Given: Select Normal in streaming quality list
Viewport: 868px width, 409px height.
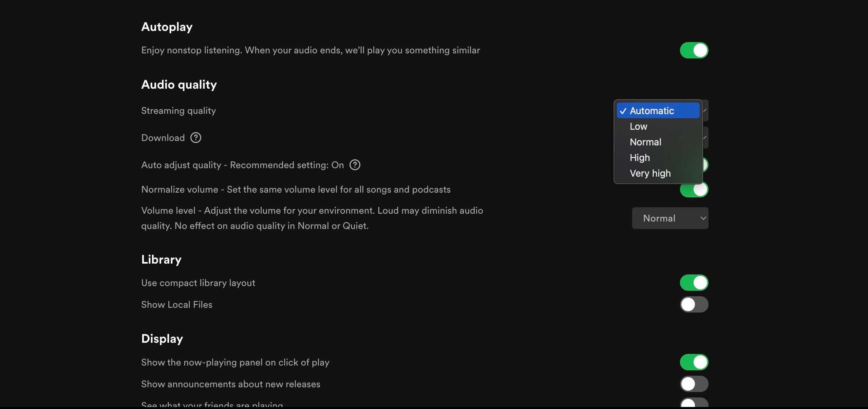Looking at the screenshot, I should tap(645, 142).
